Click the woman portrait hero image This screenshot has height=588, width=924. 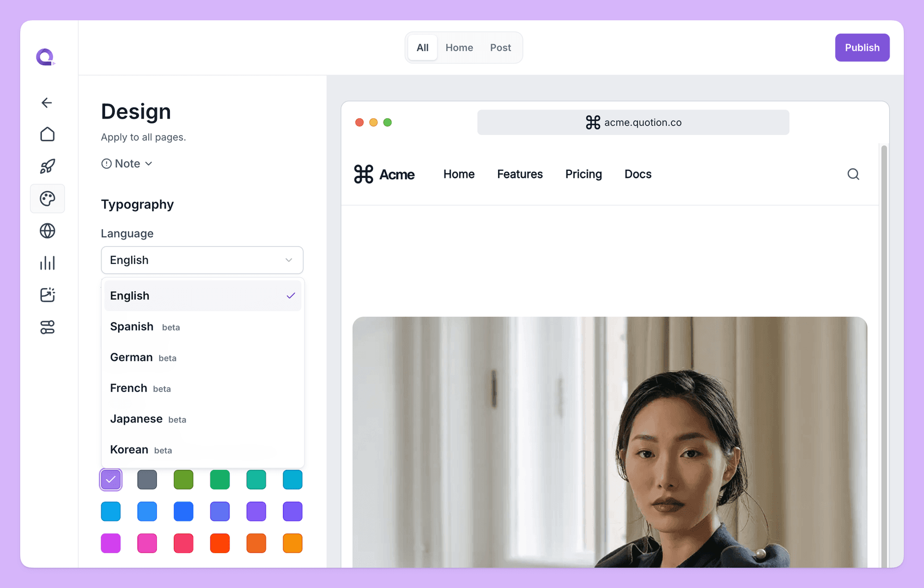click(610, 442)
